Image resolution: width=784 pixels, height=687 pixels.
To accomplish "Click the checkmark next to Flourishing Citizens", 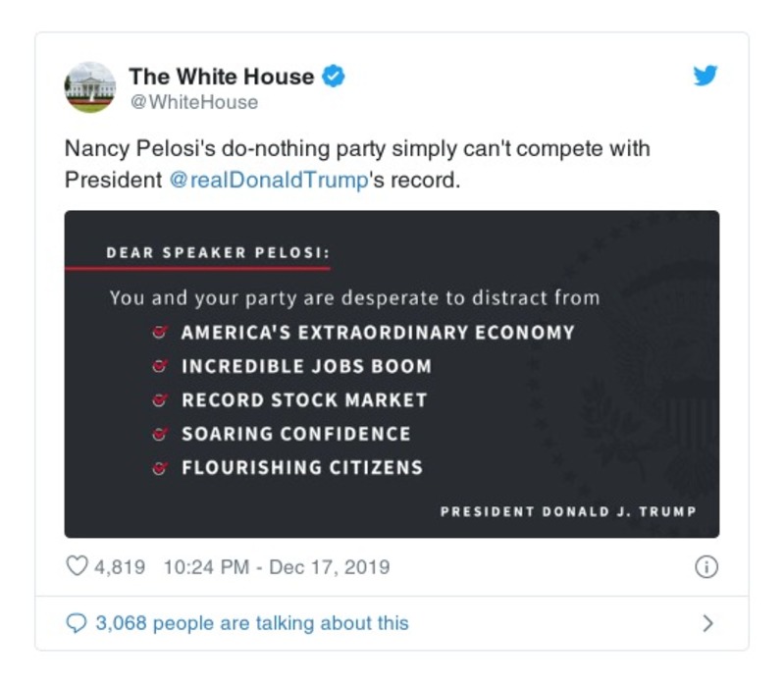I will [x=159, y=468].
